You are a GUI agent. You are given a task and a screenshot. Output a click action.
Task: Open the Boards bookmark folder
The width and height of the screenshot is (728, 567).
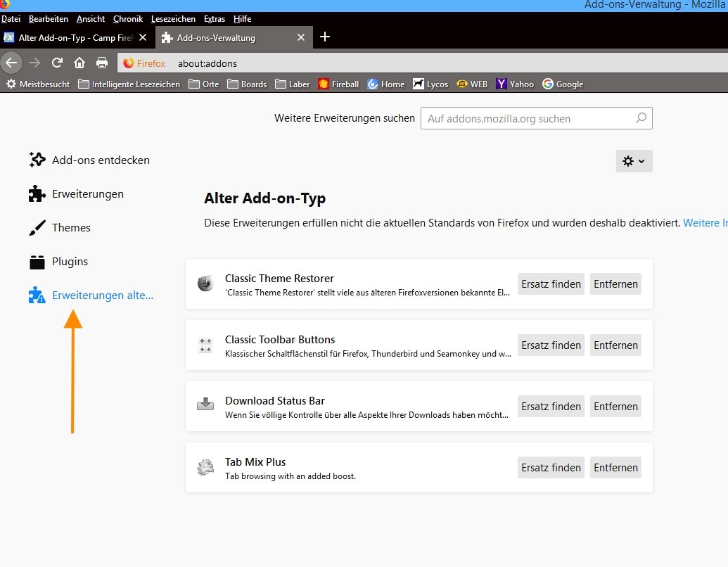point(247,84)
